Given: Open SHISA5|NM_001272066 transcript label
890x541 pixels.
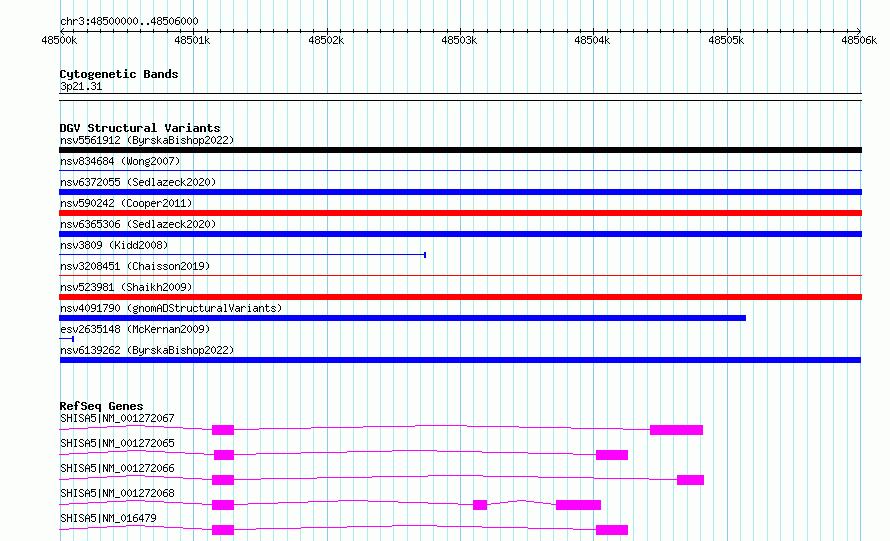Looking at the screenshot, I should click(x=117, y=468).
